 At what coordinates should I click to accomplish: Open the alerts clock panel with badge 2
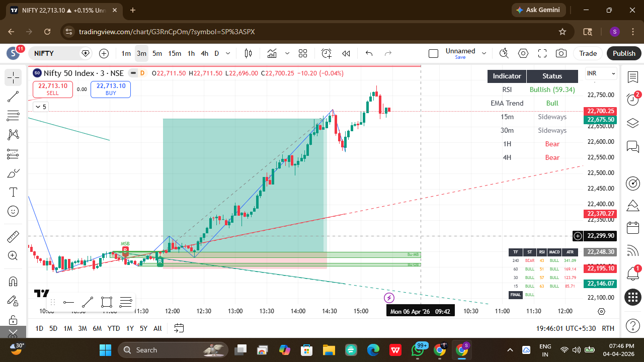633,100
